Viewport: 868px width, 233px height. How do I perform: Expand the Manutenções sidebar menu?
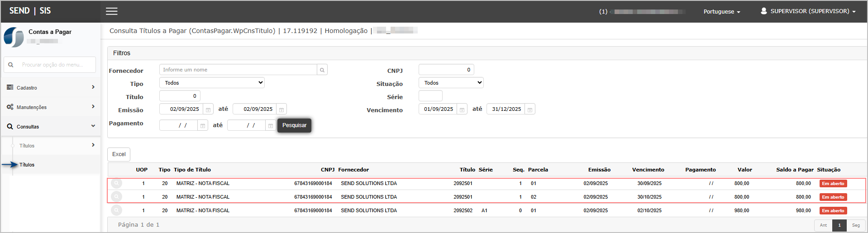pyautogui.click(x=51, y=107)
